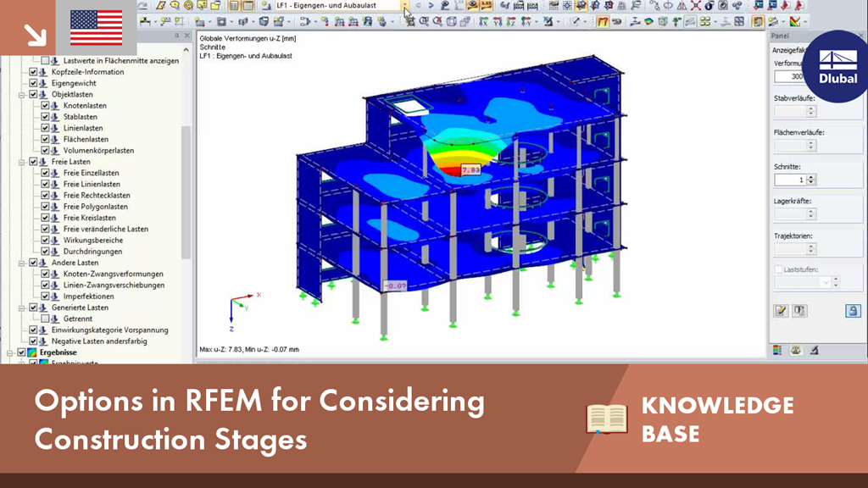
Task: Go to previous load case arrow
Action: tap(418, 6)
